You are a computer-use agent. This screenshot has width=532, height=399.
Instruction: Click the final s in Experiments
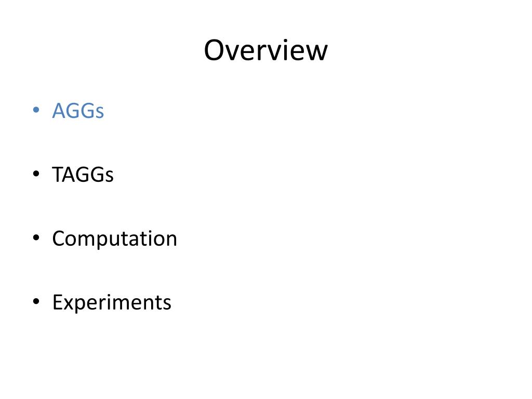point(167,304)
